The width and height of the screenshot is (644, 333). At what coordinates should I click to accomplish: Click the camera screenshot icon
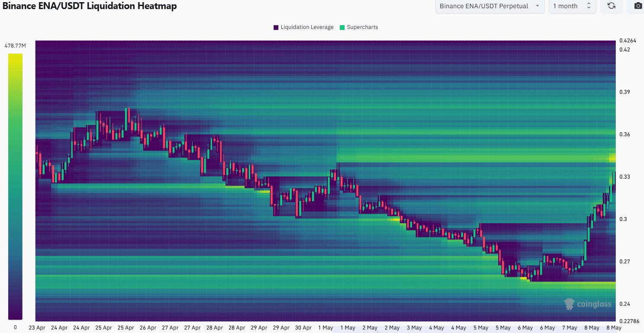click(638, 6)
